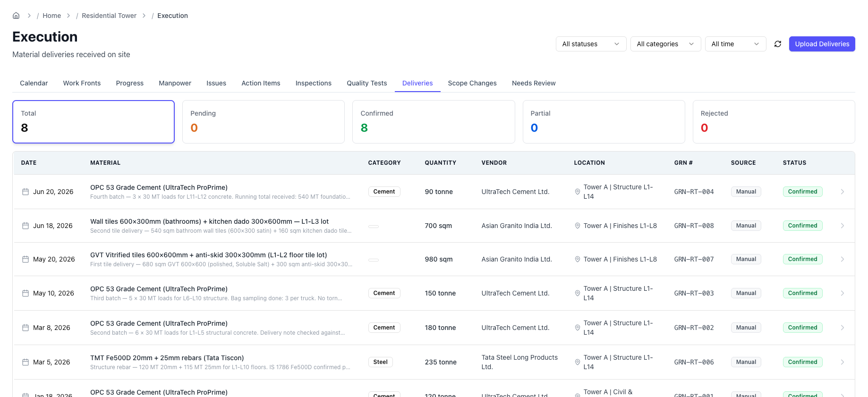Switch to the Work Fronts tab

(82, 83)
